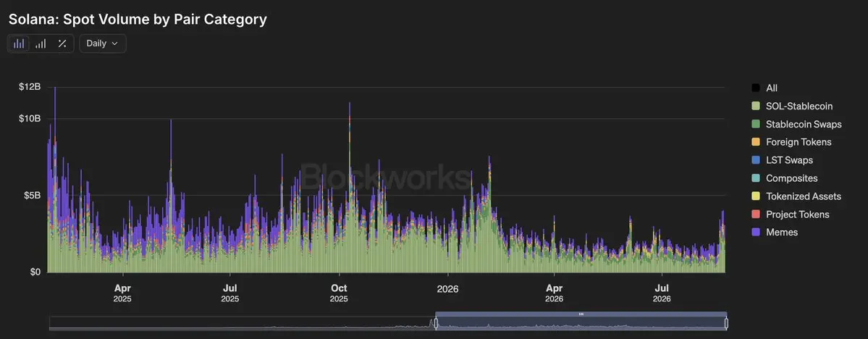Viewport: 868px width, 339px height.
Task: Toggle Tokenized Assets series in legend
Action: (x=796, y=196)
